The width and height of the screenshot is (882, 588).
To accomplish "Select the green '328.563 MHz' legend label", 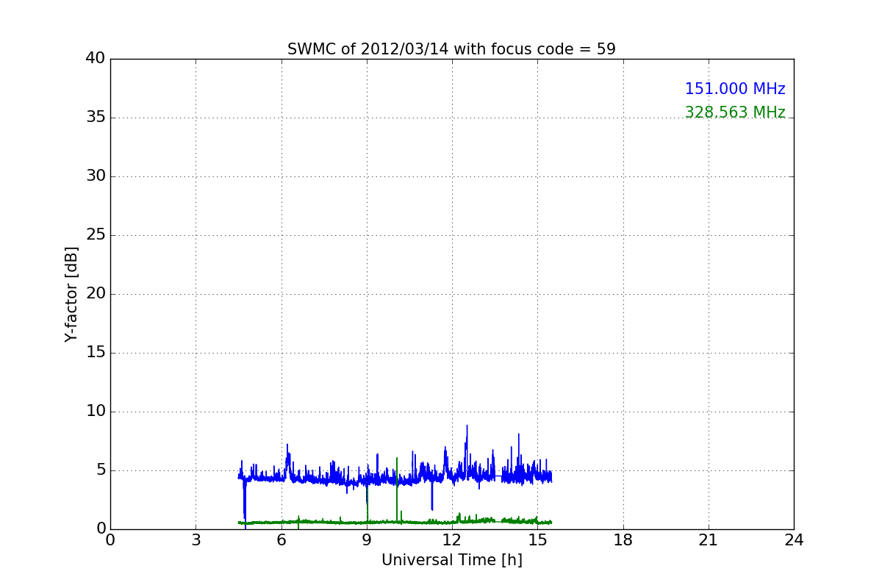I will pyautogui.click(x=735, y=112).
